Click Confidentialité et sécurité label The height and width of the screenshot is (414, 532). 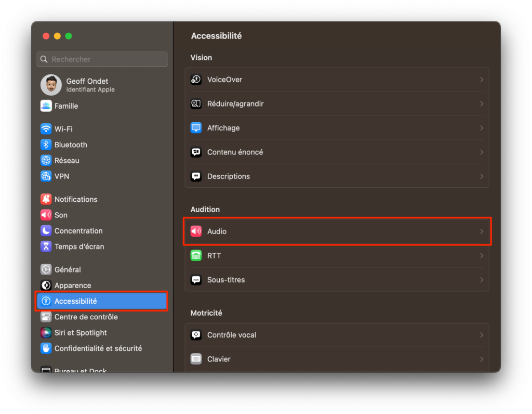click(x=98, y=348)
